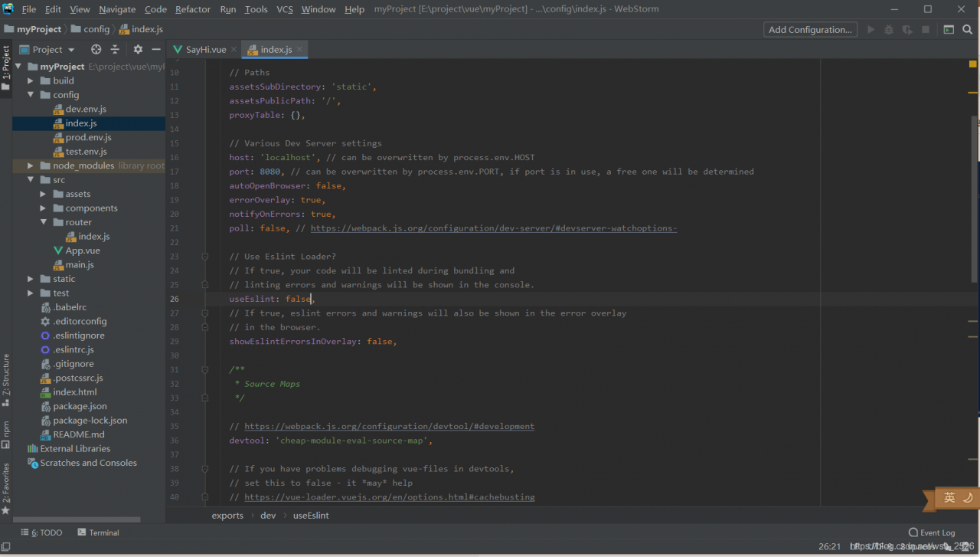The width and height of the screenshot is (980, 557).
Task: Place cursor on line 26 useEslint value
Action: coord(299,299)
